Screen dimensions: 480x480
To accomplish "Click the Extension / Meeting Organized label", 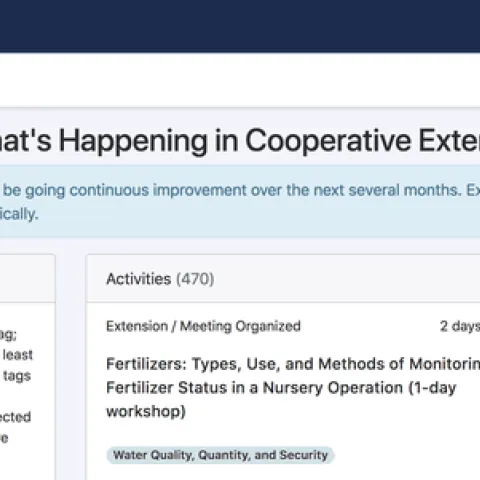I will tap(203, 326).
